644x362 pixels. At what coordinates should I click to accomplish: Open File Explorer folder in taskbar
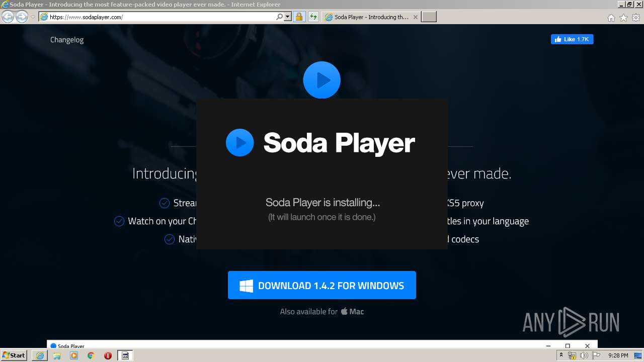(57, 355)
